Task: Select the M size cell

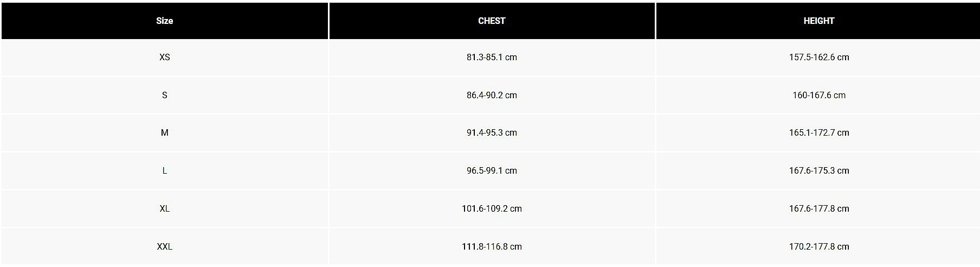Action: pyautogui.click(x=165, y=132)
